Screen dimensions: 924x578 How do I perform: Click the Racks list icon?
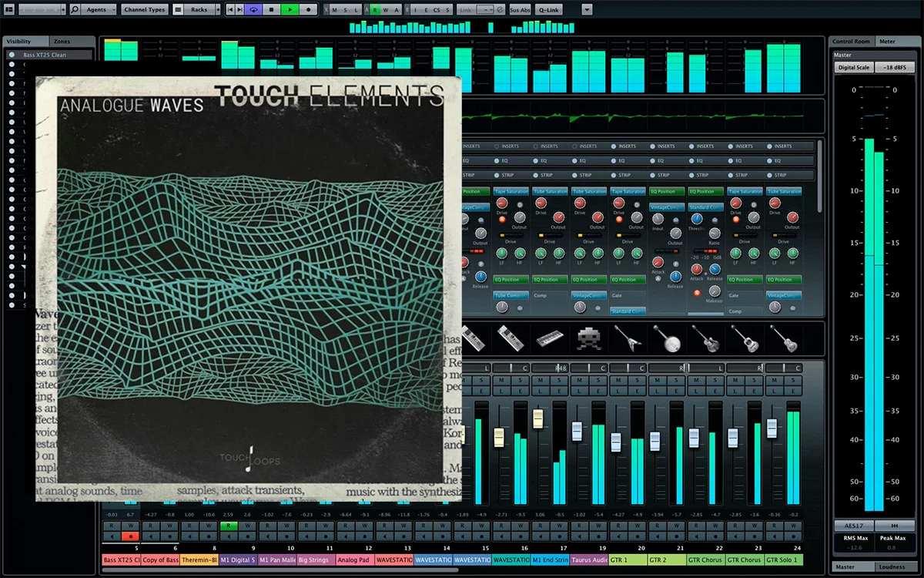tap(178, 9)
